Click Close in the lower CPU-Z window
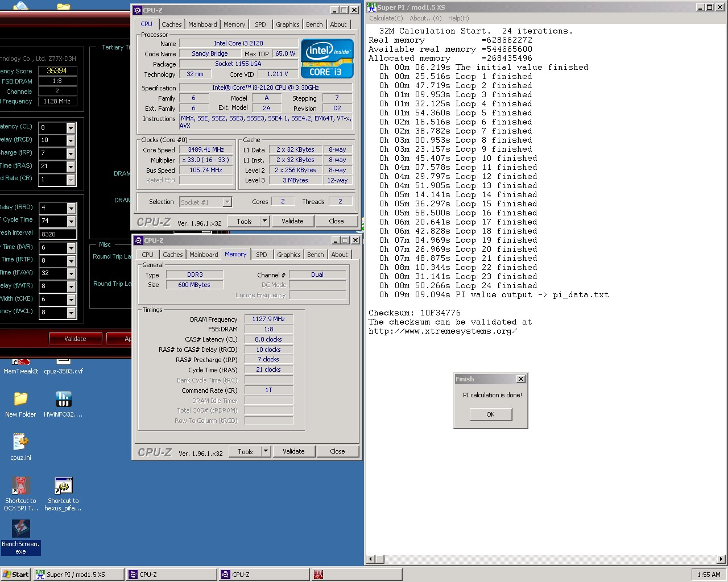Viewport: 728px width, 582px height. (x=338, y=451)
